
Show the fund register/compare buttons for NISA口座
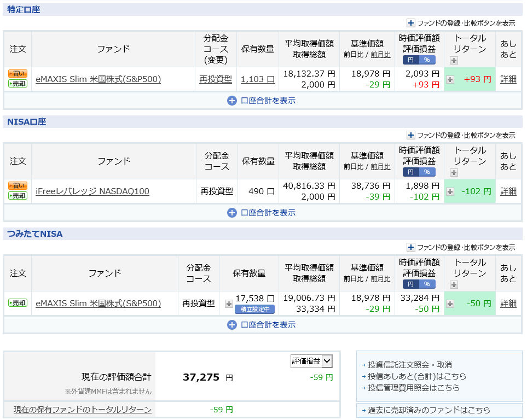click(x=461, y=136)
